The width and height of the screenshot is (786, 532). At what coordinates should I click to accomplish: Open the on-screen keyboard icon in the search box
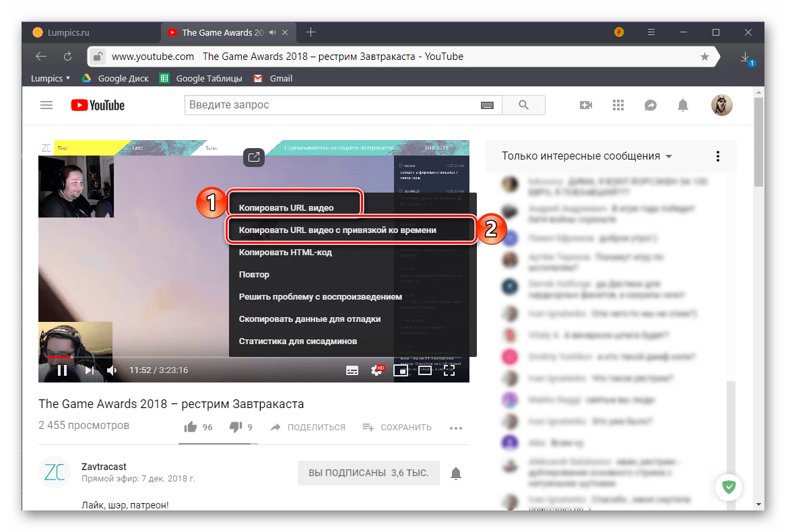[x=487, y=105]
